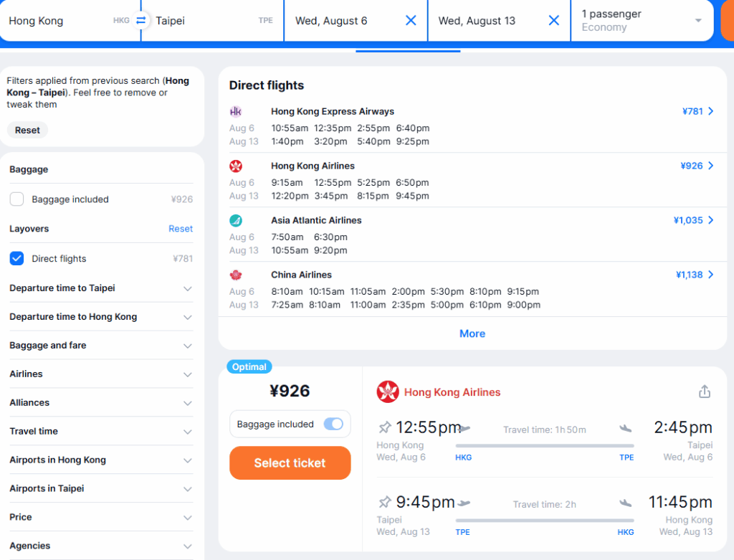Reset the Layovers filter
The width and height of the screenshot is (734, 560).
pos(181,229)
